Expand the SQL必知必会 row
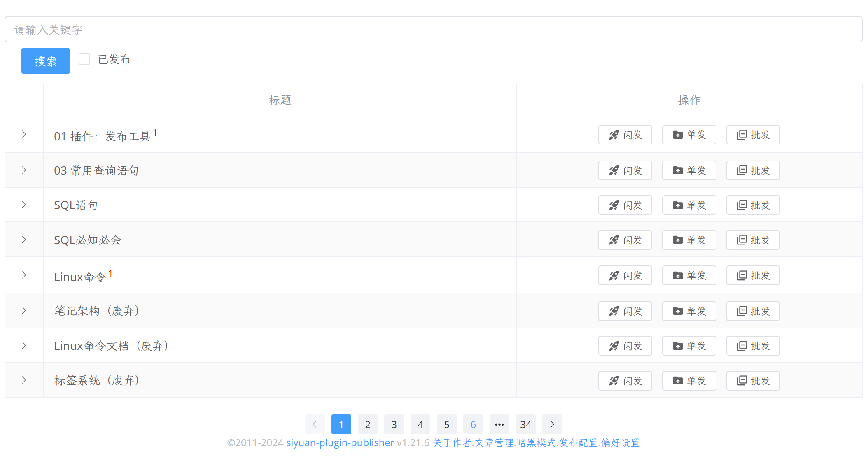Viewport: 868px width, 475px height. click(24, 240)
